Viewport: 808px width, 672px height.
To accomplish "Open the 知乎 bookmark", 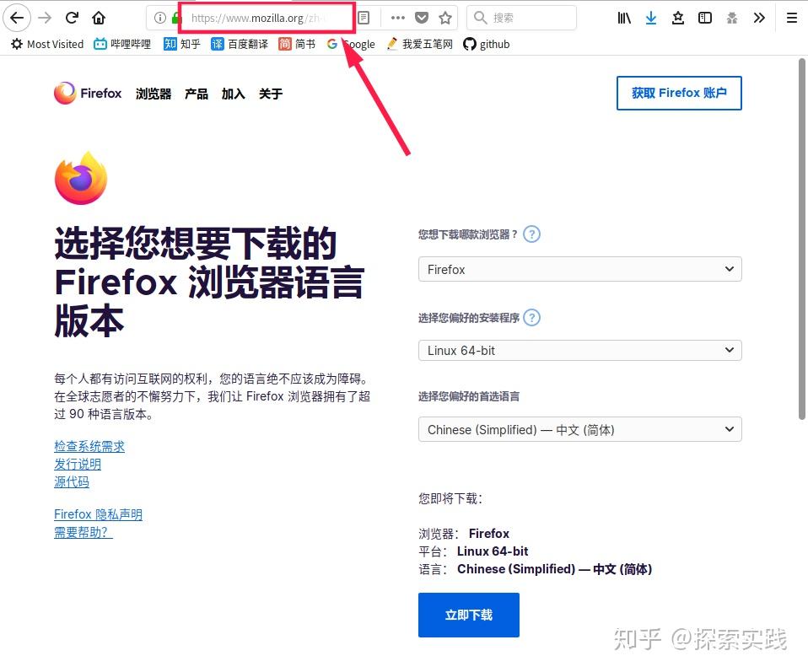I will coord(182,45).
